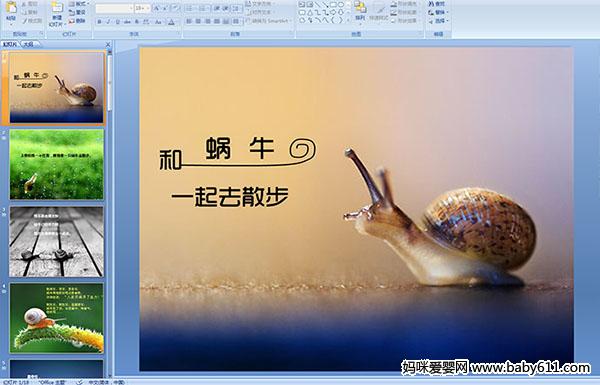Open the Font dialog launcher

click(179, 34)
